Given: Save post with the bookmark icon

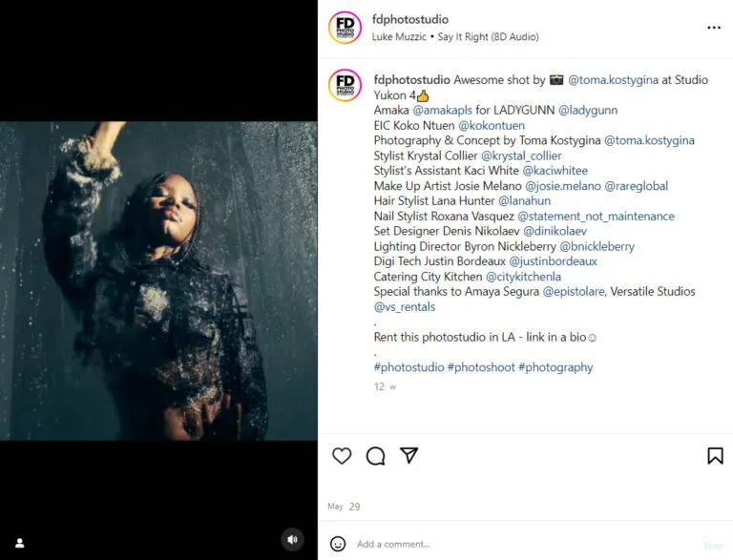Looking at the screenshot, I should coord(715,456).
